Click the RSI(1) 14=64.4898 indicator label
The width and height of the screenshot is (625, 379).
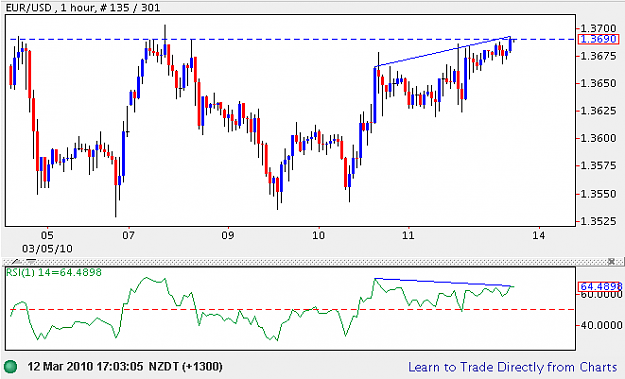click(54, 273)
